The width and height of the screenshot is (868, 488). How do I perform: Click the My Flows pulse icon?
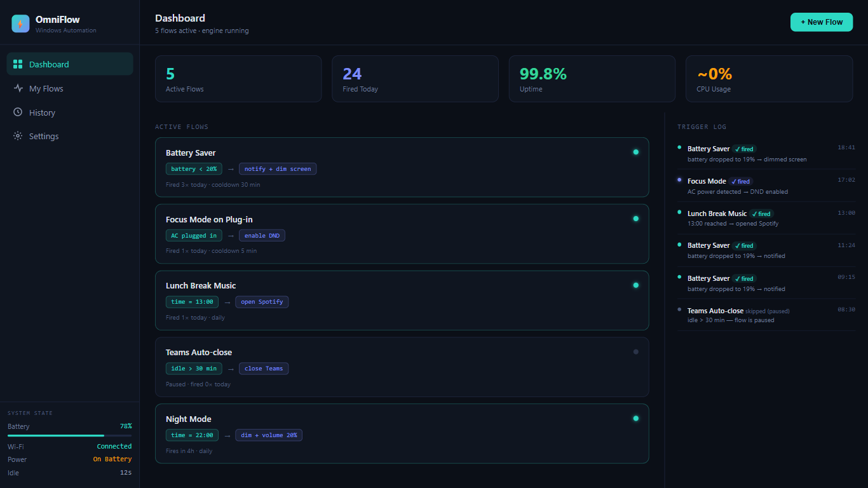(x=18, y=88)
